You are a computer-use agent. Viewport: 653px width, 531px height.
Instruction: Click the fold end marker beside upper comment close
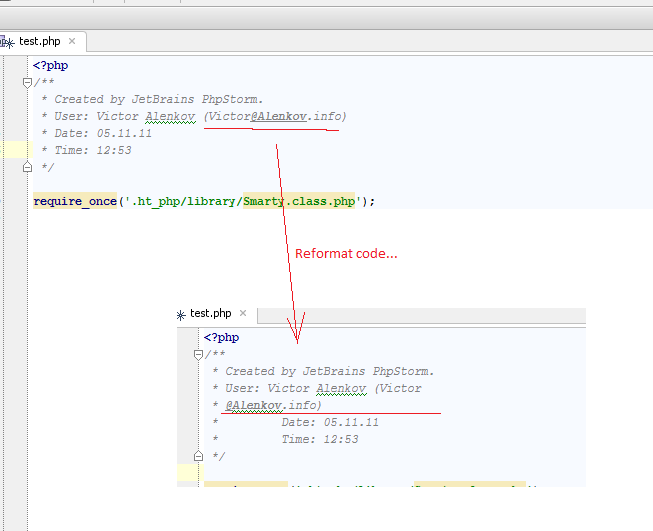27,167
